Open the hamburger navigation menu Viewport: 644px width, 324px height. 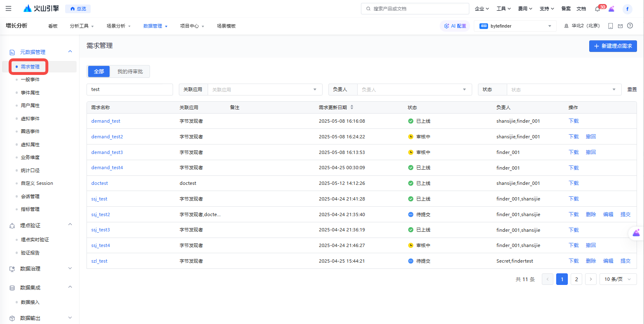point(8,9)
